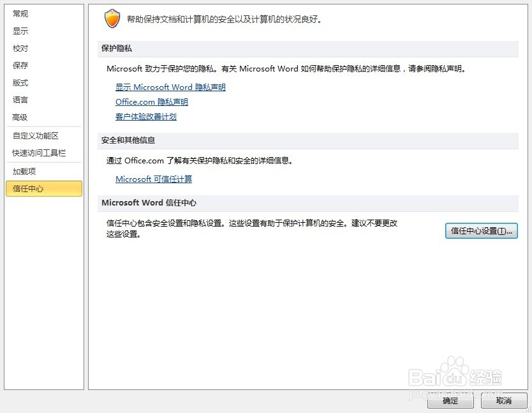
Task: Click the 信任中心包含安全设置和隐私设置 paragraph
Action: pyautogui.click(x=252, y=229)
